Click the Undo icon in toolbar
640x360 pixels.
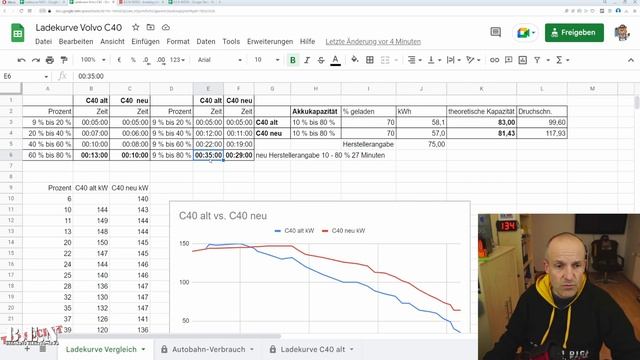[21, 60]
